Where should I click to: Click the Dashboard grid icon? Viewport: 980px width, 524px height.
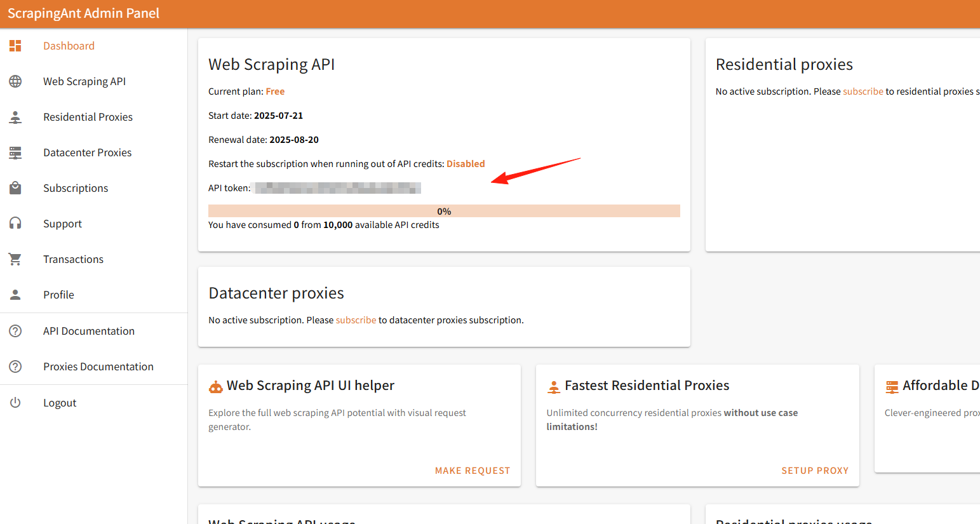(15, 46)
